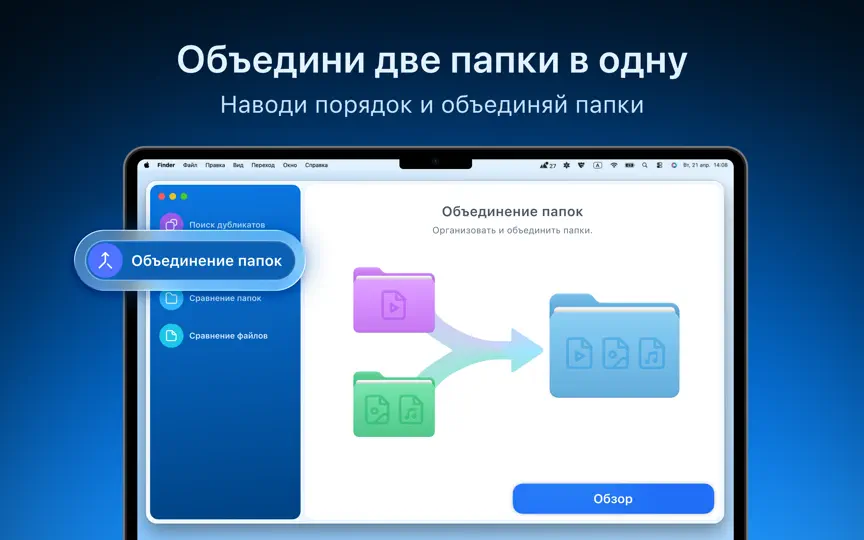Open the Вид menu
Screen dimensions: 864x540
pyautogui.click(x=238, y=165)
